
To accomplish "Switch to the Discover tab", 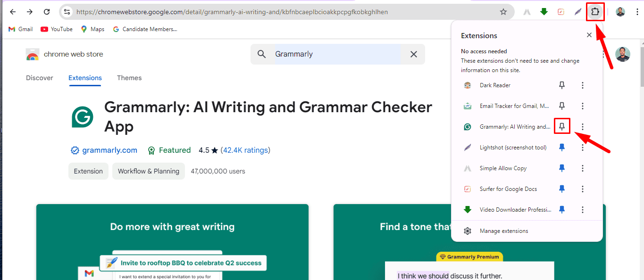I will tap(40, 78).
